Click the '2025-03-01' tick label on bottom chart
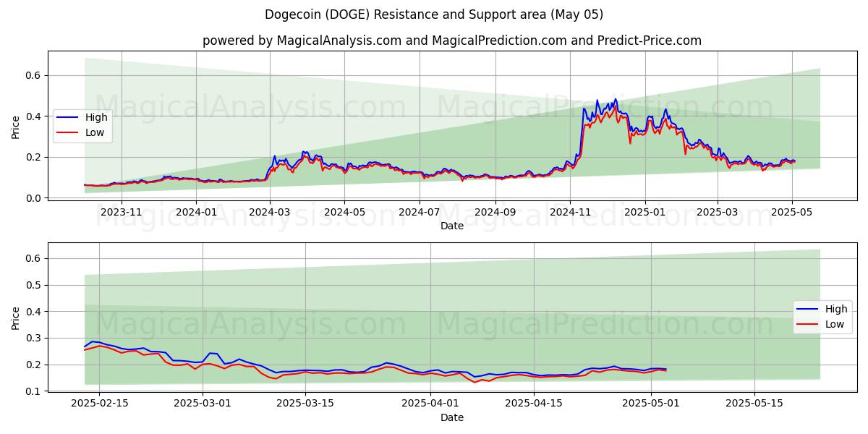Screen dimensions: 868x434 point(201,405)
